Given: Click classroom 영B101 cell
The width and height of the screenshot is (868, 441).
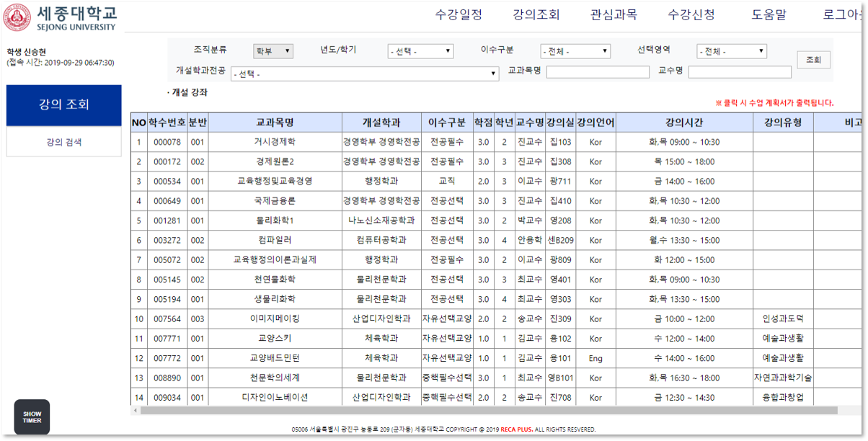Looking at the screenshot, I should pyautogui.click(x=560, y=377).
